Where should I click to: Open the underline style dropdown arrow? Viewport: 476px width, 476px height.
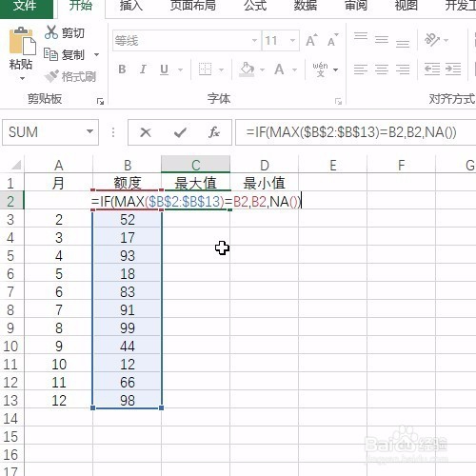tap(180, 69)
